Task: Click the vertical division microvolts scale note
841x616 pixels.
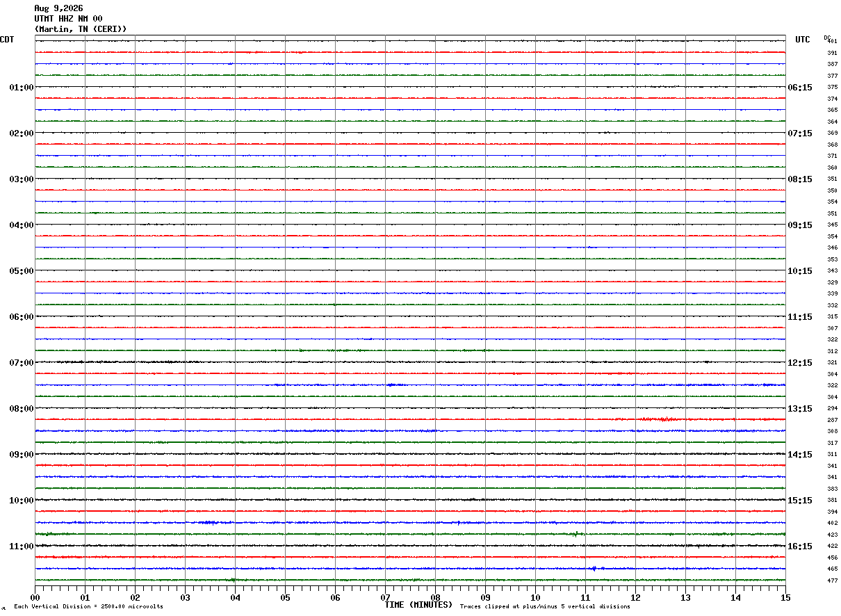Action: tap(89, 607)
